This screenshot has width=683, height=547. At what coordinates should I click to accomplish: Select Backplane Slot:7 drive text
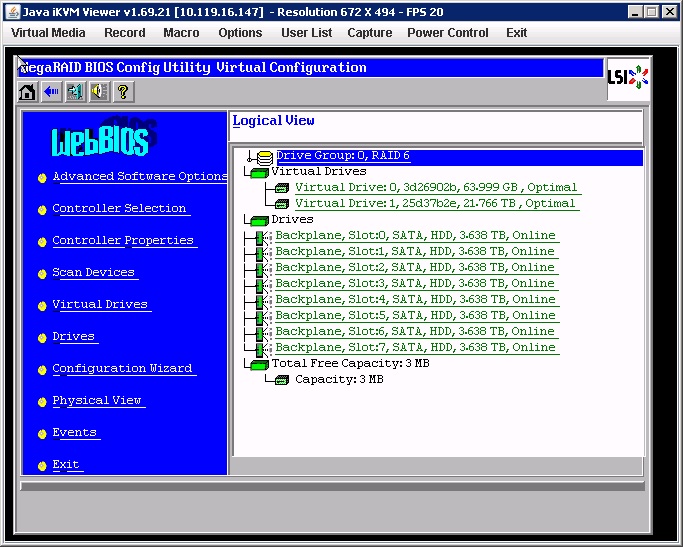[416, 347]
